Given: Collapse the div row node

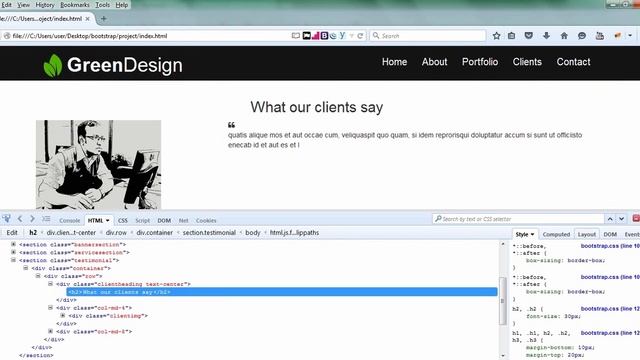Looking at the screenshot, I should pyautogui.click(x=38, y=276).
